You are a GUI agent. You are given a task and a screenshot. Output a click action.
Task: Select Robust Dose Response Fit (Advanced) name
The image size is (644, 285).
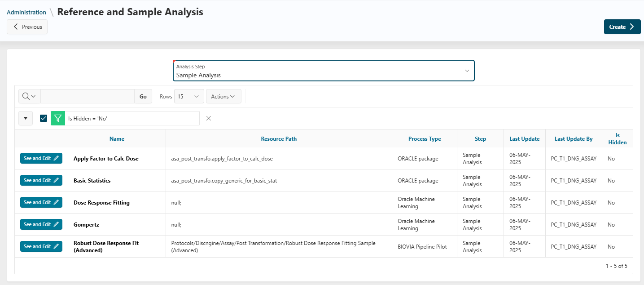click(106, 246)
